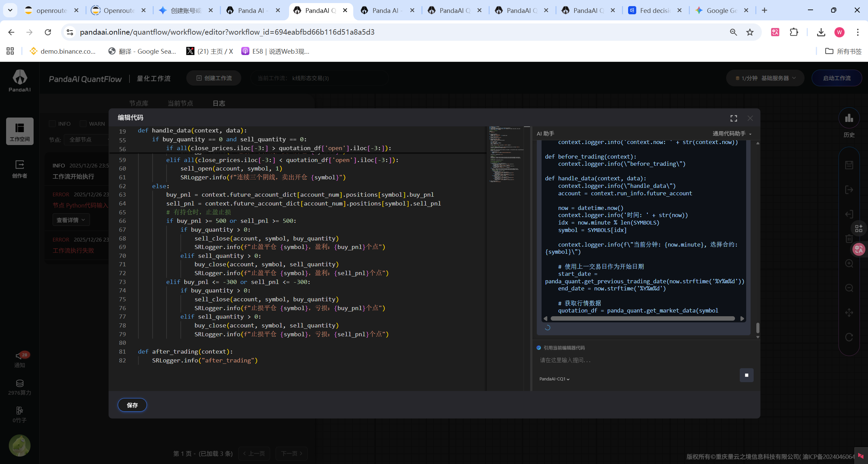Open the browser tab search chevron

(x=10, y=10)
